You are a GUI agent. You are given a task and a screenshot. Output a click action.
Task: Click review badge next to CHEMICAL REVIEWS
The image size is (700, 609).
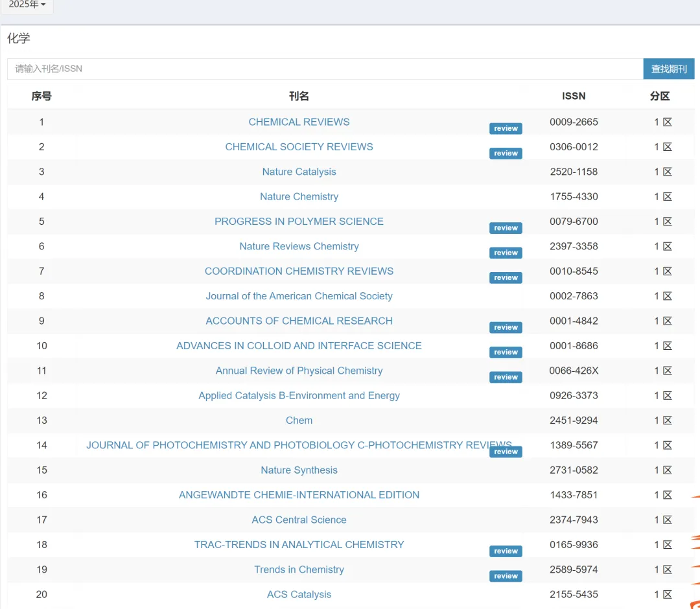tap(506, 128)
